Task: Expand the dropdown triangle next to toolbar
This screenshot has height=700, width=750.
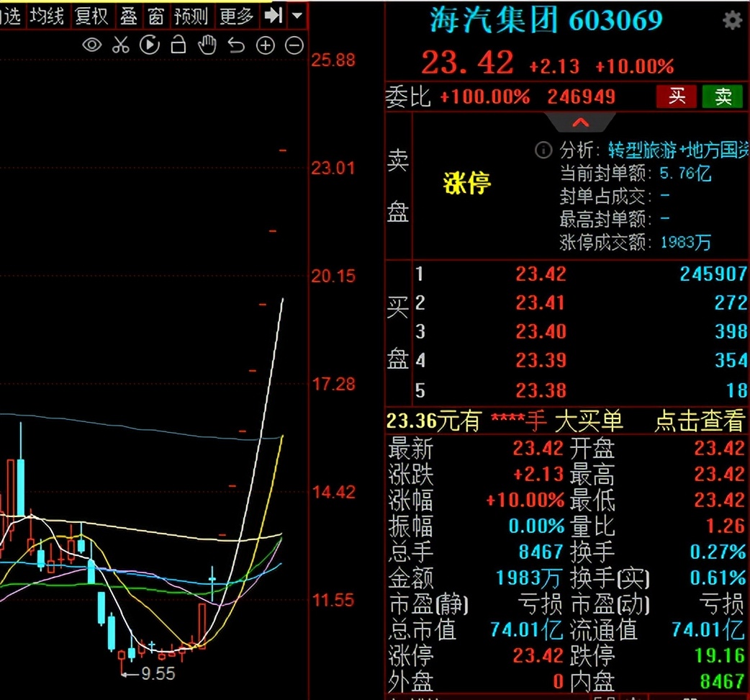Action: pyautogui.click(x=297, y=15)
